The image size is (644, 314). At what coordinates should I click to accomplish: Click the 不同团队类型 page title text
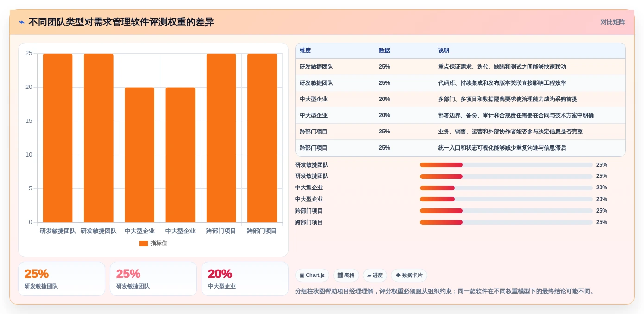121,22
